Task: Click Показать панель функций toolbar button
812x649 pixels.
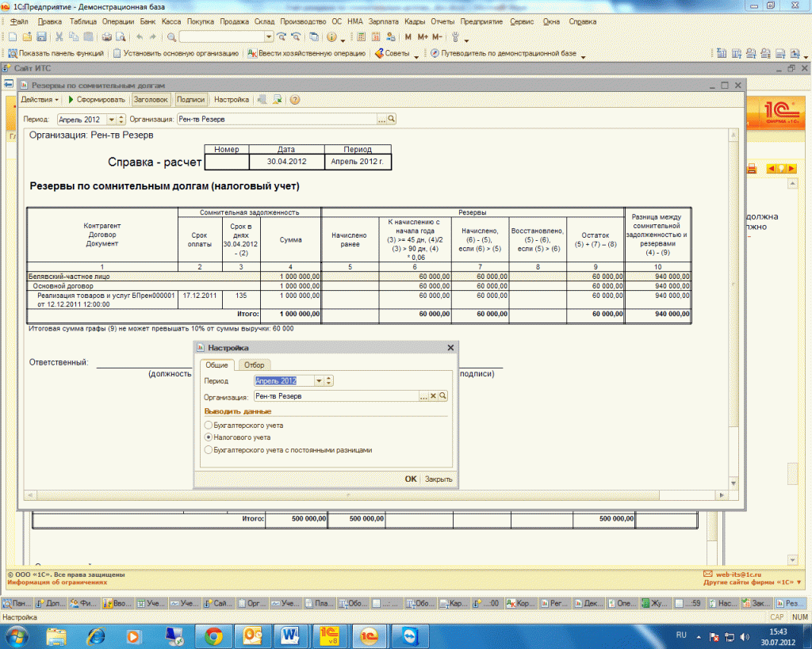Action: (56, 54)
